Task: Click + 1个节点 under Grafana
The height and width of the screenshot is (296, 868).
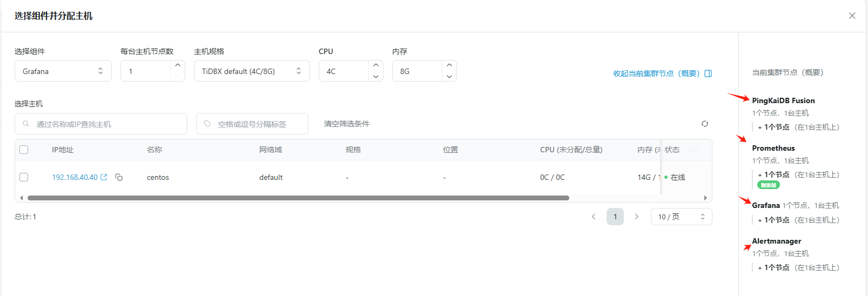Action: pyautogui.click(x=773, y=220)
